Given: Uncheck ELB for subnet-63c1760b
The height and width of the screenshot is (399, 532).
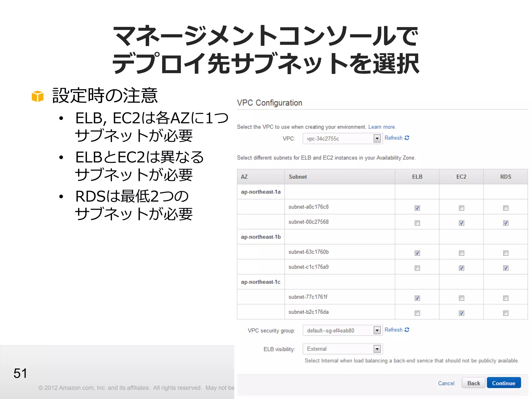Looking at the screenshot, I should pyautogui.click(x=417, y=253).
